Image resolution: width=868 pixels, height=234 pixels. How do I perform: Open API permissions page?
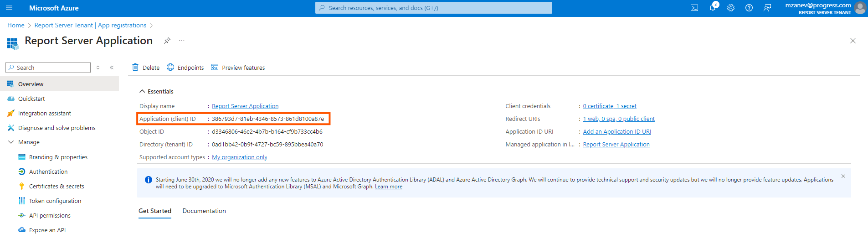point(50,215)
